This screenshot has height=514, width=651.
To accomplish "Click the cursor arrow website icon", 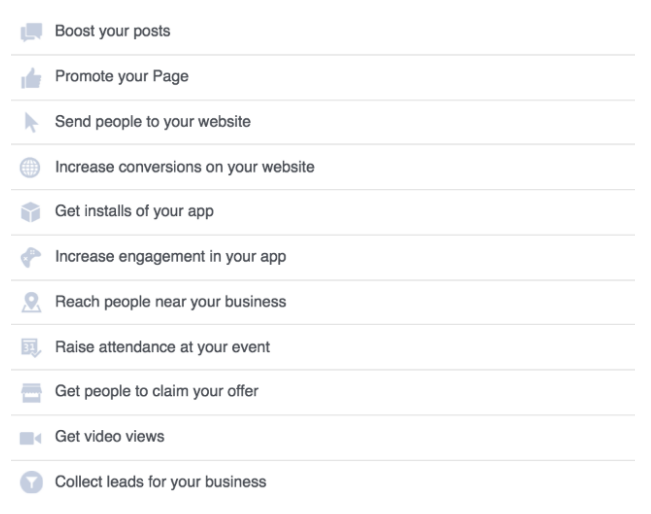I will pos(32,123).
